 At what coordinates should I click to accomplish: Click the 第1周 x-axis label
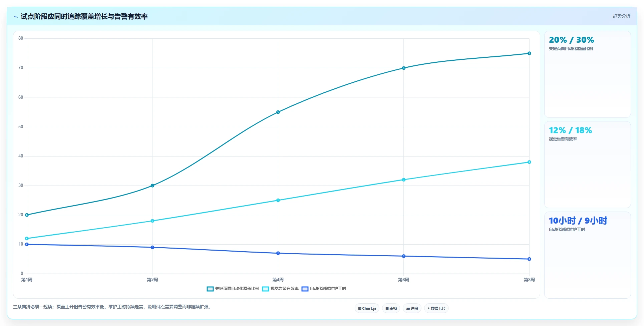pos(27,280)
